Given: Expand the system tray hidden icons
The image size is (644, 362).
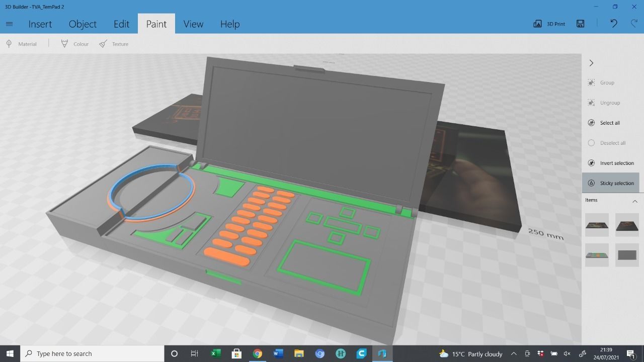Looking at the screenshot, I should pyautogui.click(x=514, y=353).
